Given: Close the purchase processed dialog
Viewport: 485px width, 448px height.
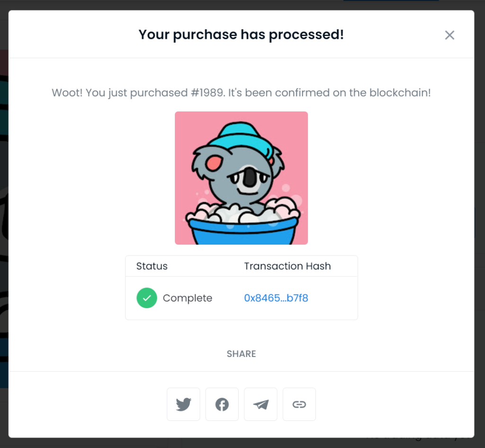Looking at the screenshot, I should click(x=449, y=35).
